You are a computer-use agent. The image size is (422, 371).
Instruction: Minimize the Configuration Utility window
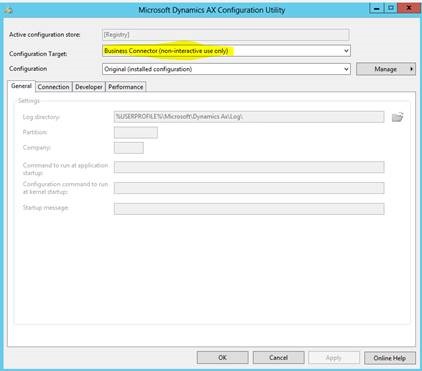(x=377, y=8)
